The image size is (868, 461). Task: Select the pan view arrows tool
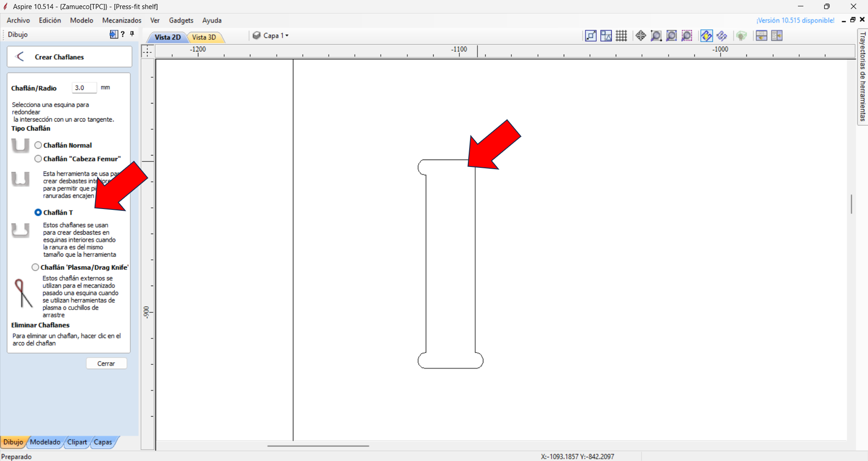click(641, 36)
